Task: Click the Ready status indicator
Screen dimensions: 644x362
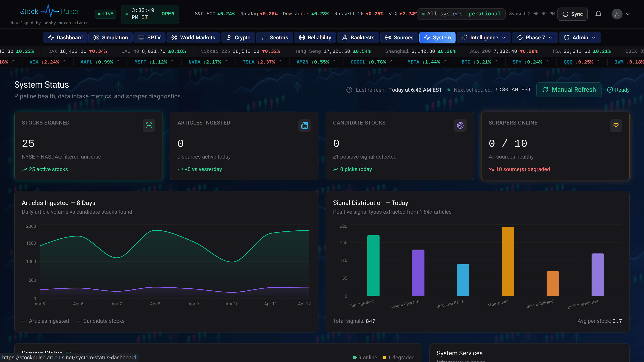Action: (618, 90)
